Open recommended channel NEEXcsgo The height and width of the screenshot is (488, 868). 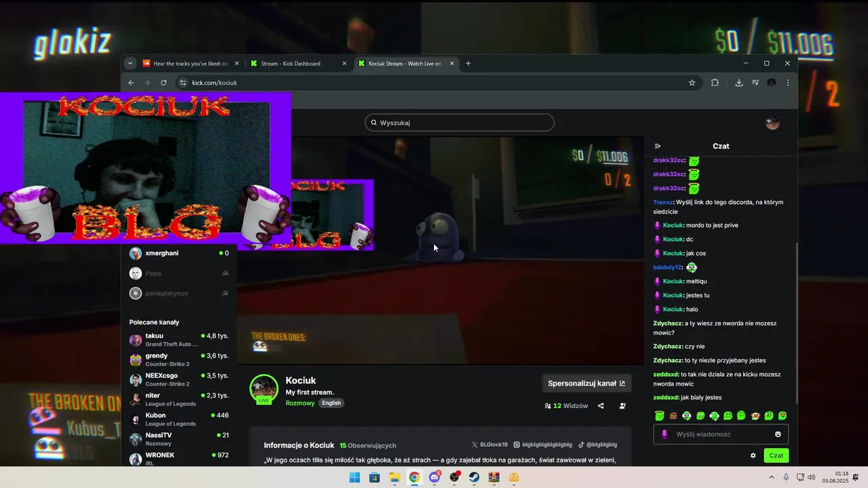[179, 380]
